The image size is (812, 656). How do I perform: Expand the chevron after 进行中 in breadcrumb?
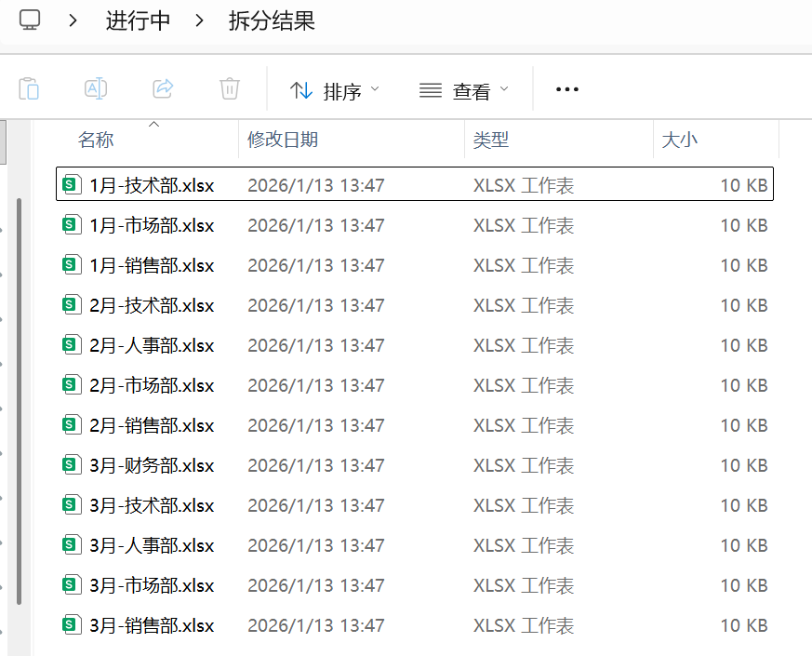coord(199,20)
